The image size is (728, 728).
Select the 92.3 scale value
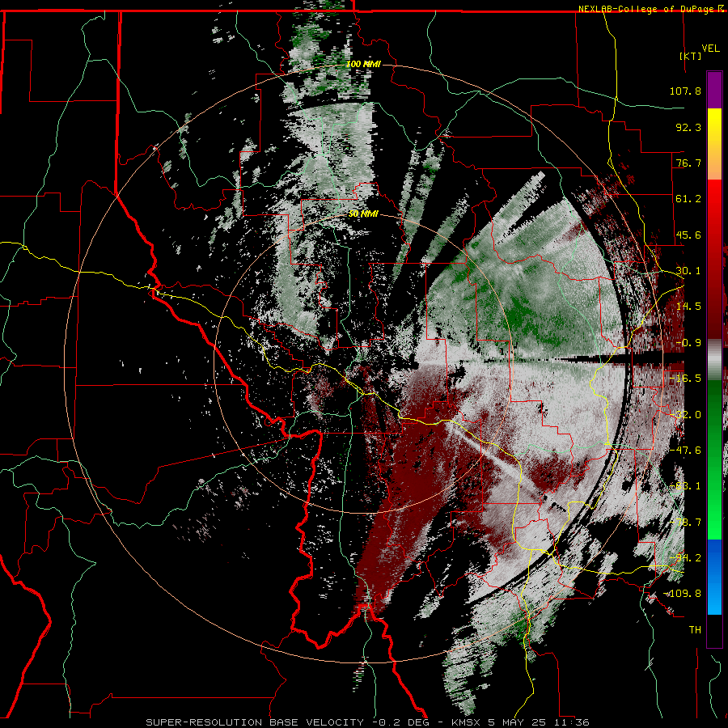[688, 127]
